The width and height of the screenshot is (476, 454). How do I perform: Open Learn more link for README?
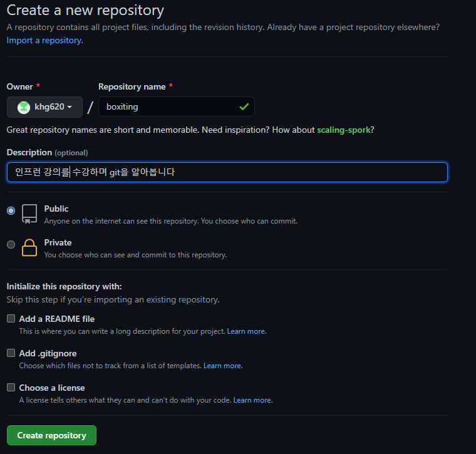[x=247, y=331]
